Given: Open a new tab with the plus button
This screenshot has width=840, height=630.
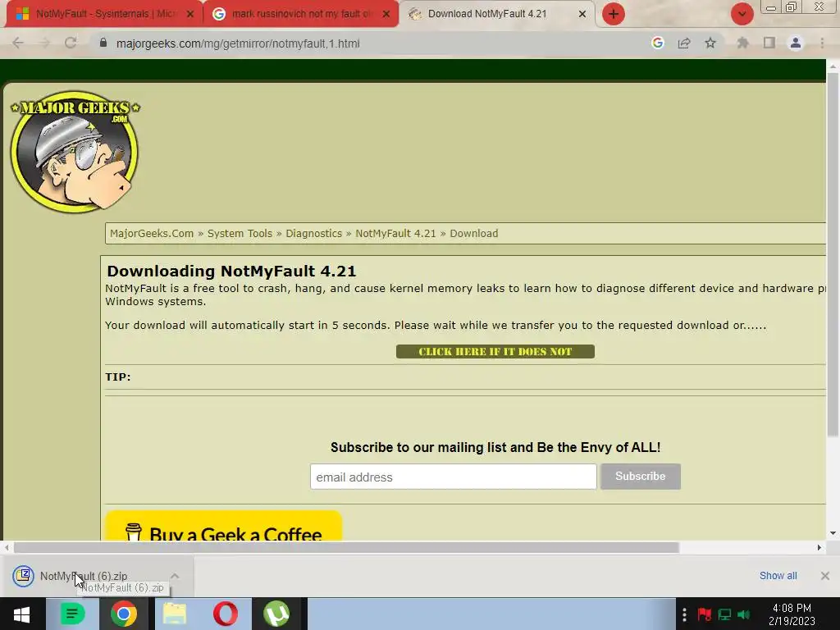Looking at the screenshot, I should pos(614,14).
